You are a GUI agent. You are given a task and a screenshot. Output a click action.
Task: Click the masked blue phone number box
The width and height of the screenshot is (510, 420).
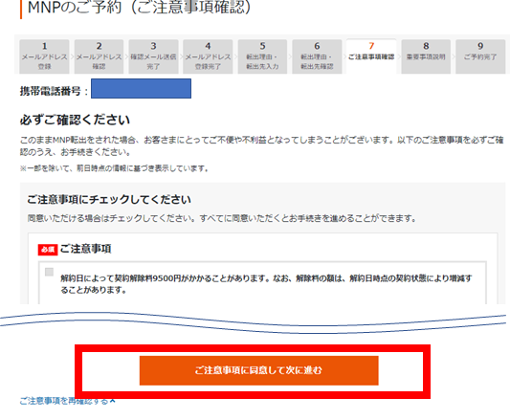tap(141, 88)
